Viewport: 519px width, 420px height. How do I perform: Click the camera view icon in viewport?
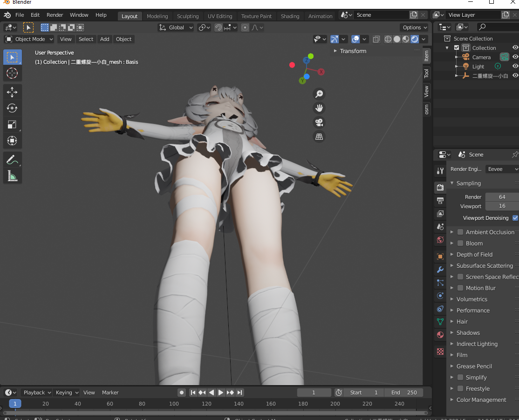pos(319,122)
